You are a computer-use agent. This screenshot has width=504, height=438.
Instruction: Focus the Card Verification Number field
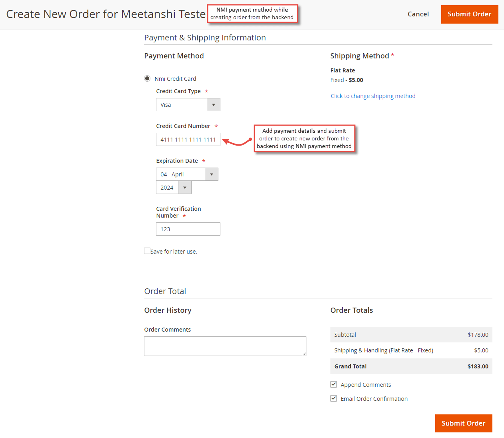pos(188,229)
